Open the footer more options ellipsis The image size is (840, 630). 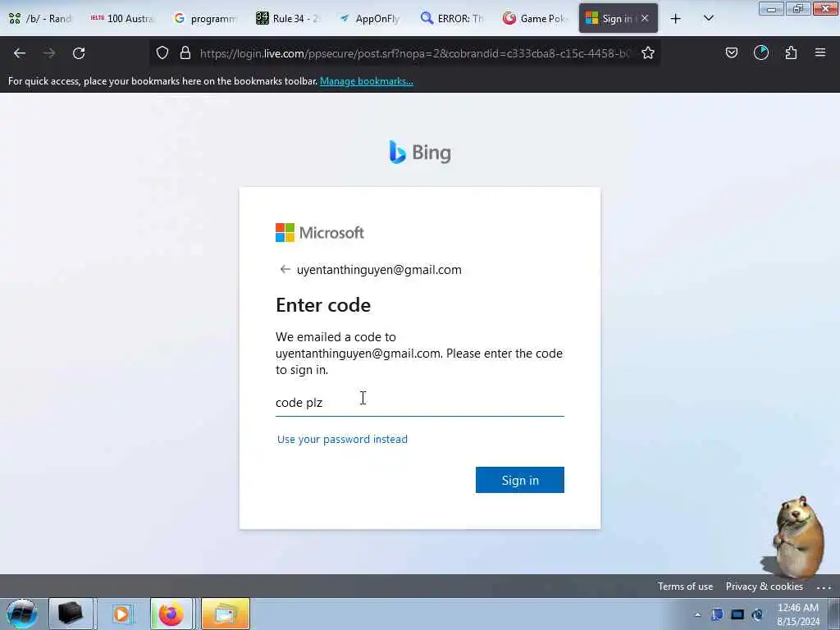pos(824,587)
